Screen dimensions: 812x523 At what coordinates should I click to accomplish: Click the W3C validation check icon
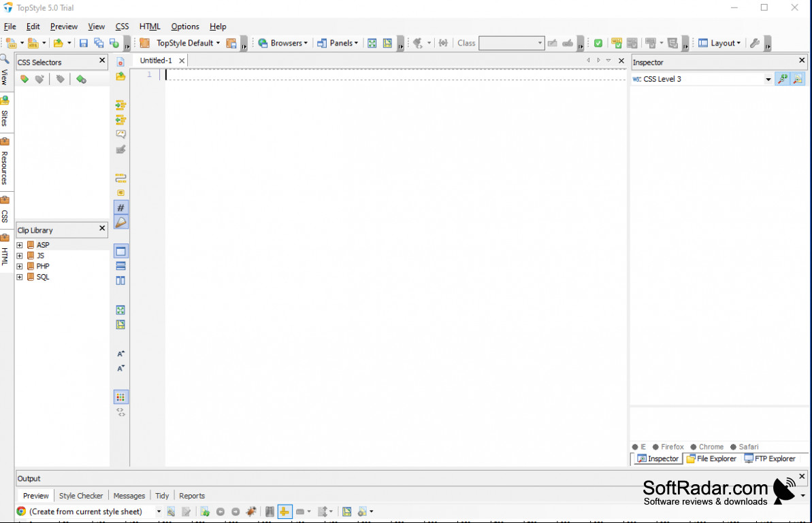(x=616, y=43)
